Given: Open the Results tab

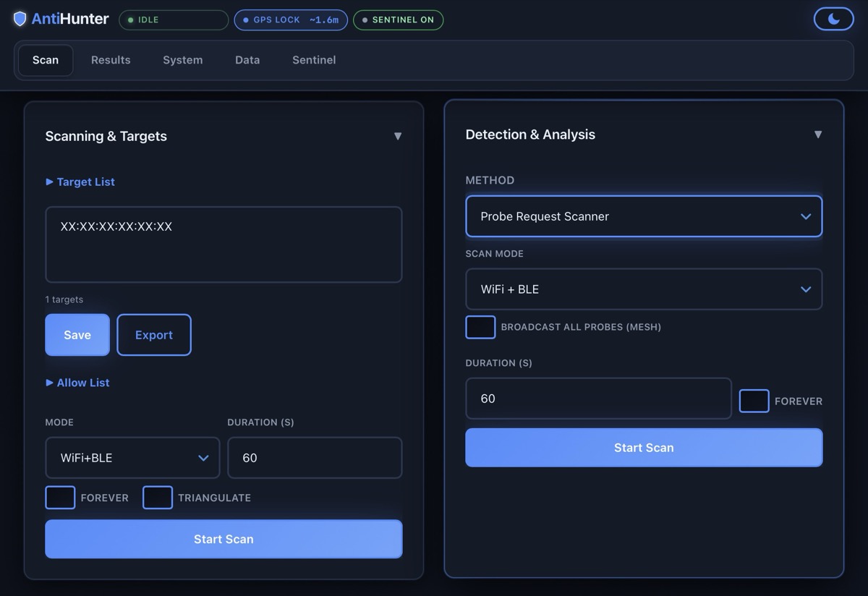Looking at the screenshot, I should point(111,60).
